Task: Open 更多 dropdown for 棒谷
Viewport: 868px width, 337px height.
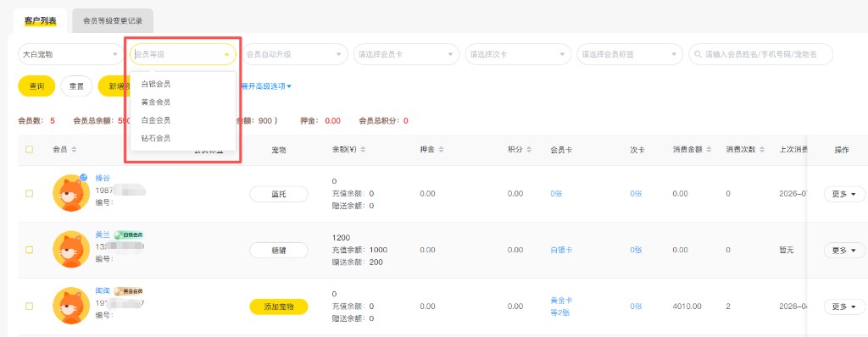Action: (x=844, y=194)
